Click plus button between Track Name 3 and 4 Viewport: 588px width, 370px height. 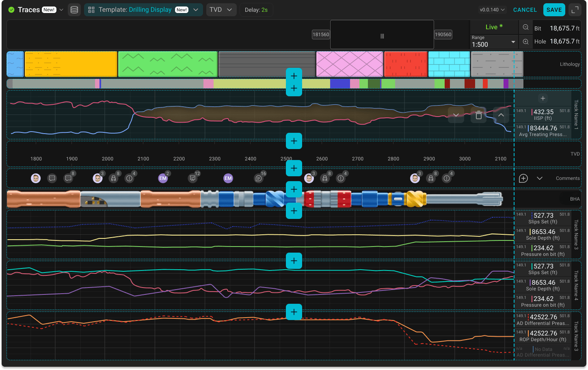[294, 261]
